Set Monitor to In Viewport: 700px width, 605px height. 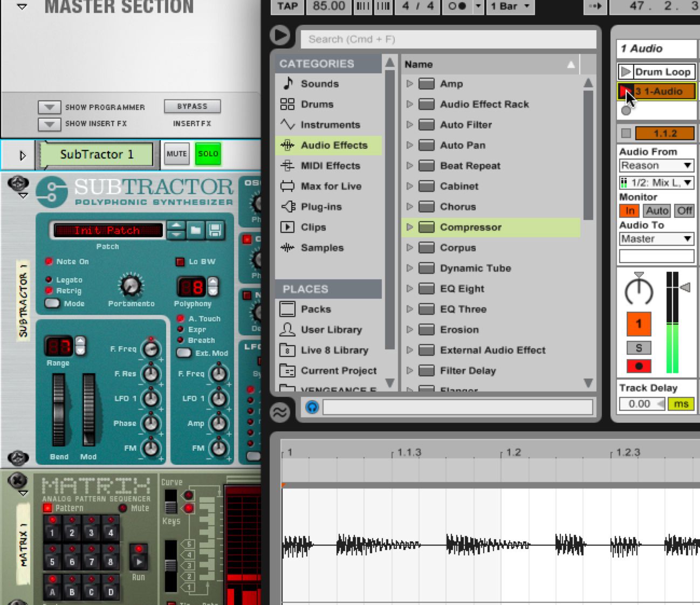[x=629, y=211]
